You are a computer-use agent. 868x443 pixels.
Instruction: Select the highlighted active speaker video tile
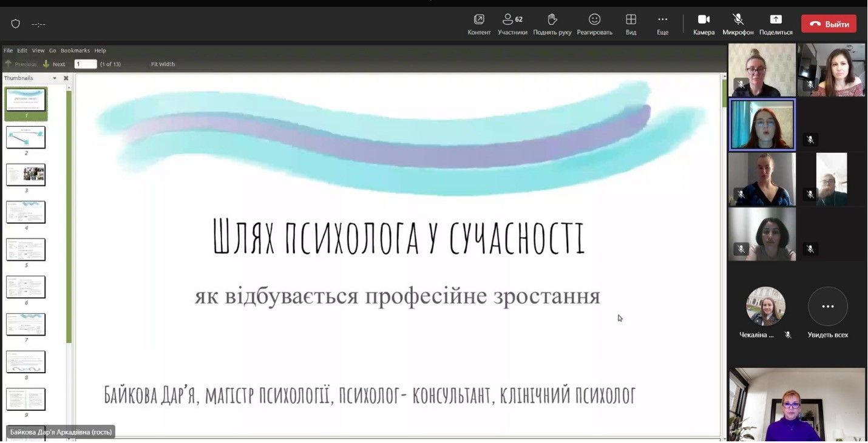click(x=762, y=124)
